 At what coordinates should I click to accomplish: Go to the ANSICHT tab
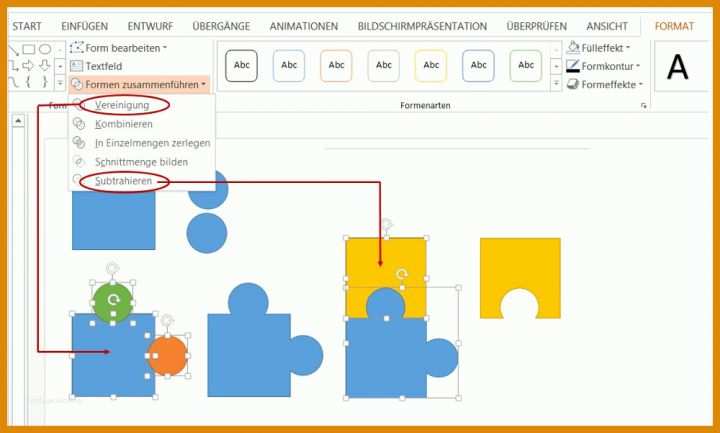click(607, 26)
